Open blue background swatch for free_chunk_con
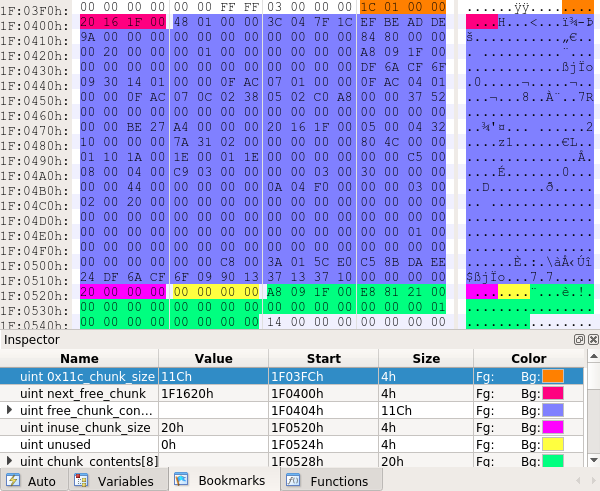The height and width of the screenshot is (491, 600). pyautogui.click(x=553, y=410)
